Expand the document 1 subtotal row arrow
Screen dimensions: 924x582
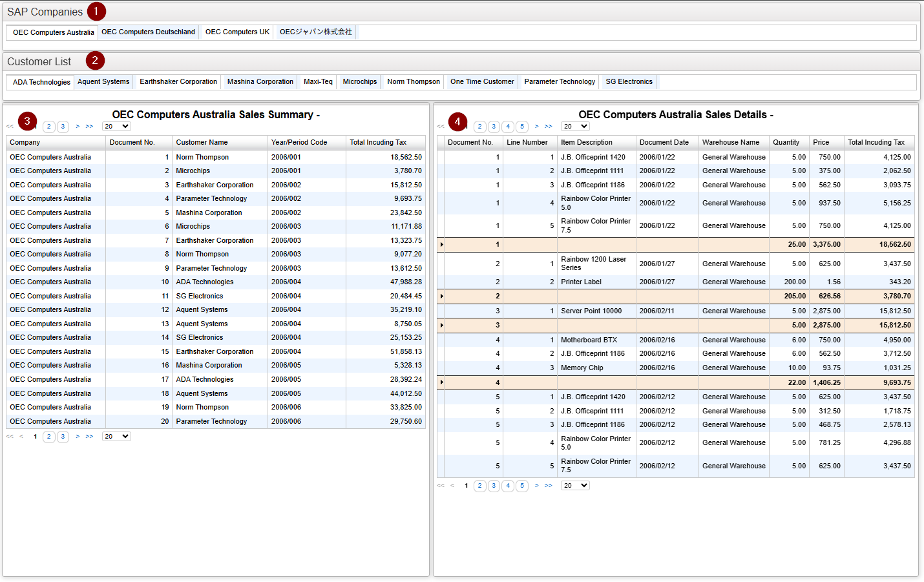[x=442, y=245]
